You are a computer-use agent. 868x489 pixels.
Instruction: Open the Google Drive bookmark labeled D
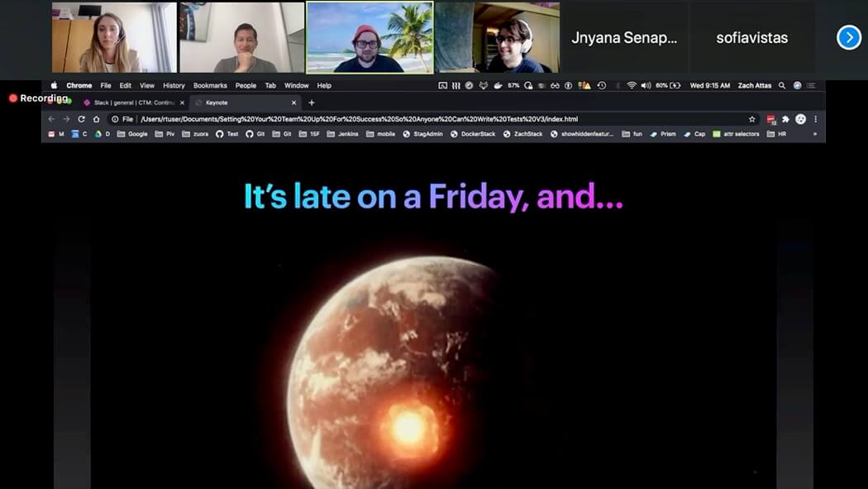tap(103, 134)
